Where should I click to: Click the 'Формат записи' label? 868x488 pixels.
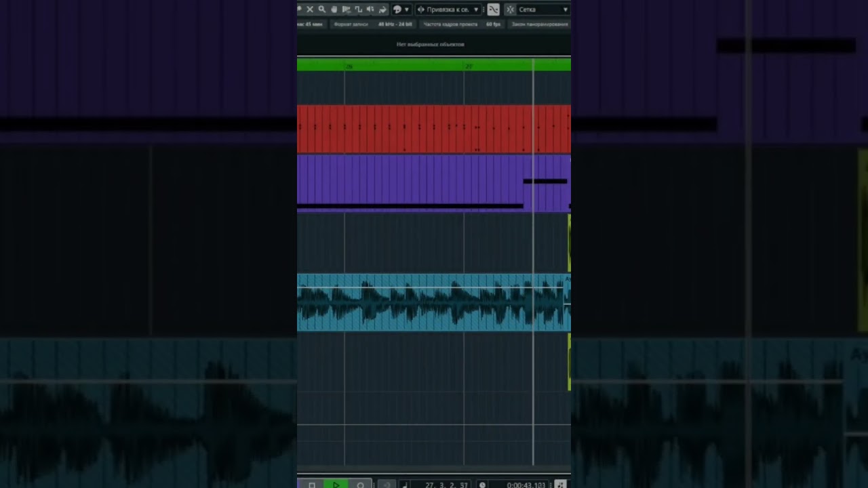coord(351,24)
